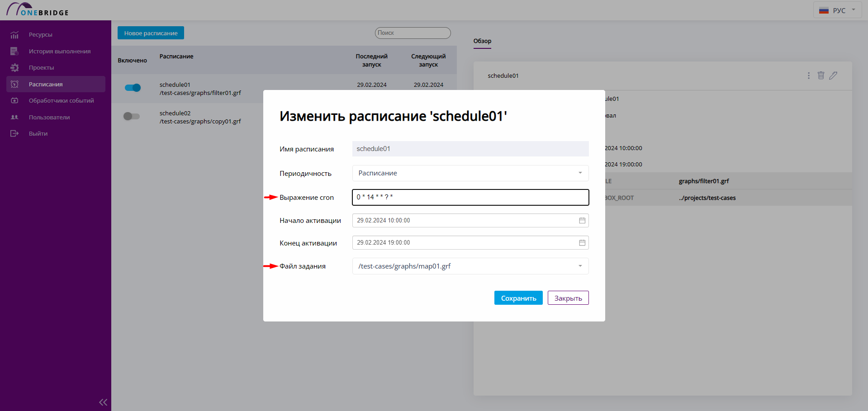
Task: Click ../projects/test-cases value in overview
Action: [x=707, y=198]
